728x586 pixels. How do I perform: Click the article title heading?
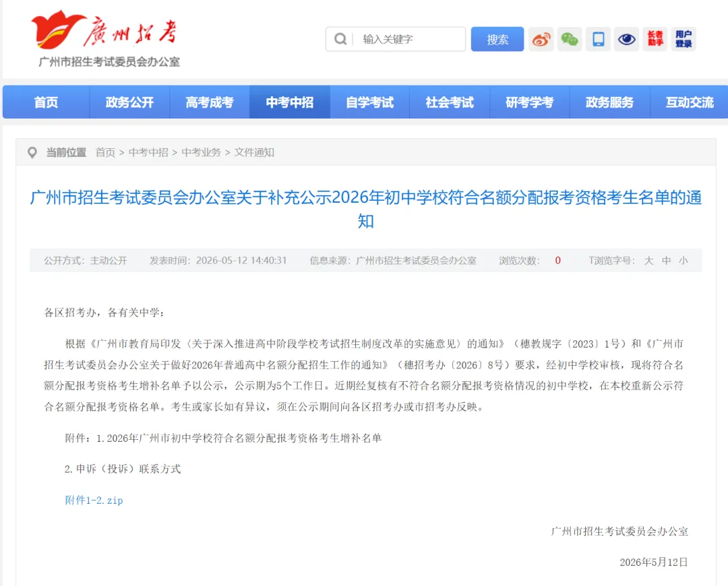[366, 209]
